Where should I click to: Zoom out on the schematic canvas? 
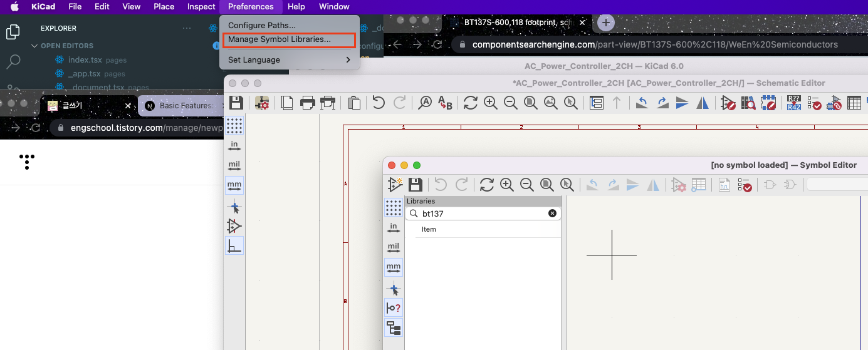pyautogui.click(x=511, y=103)
